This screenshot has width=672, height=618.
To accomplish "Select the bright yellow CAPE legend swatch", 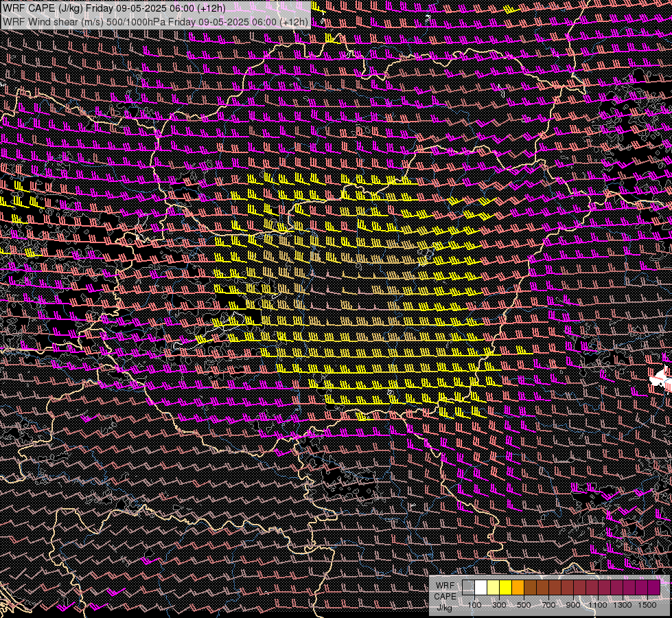I will (x=506, y=588).
